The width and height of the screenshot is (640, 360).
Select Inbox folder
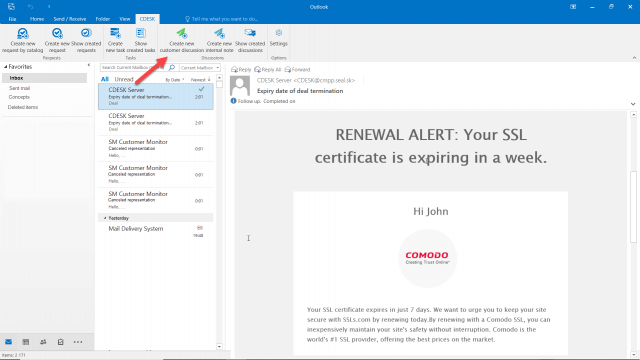[44, 78]
